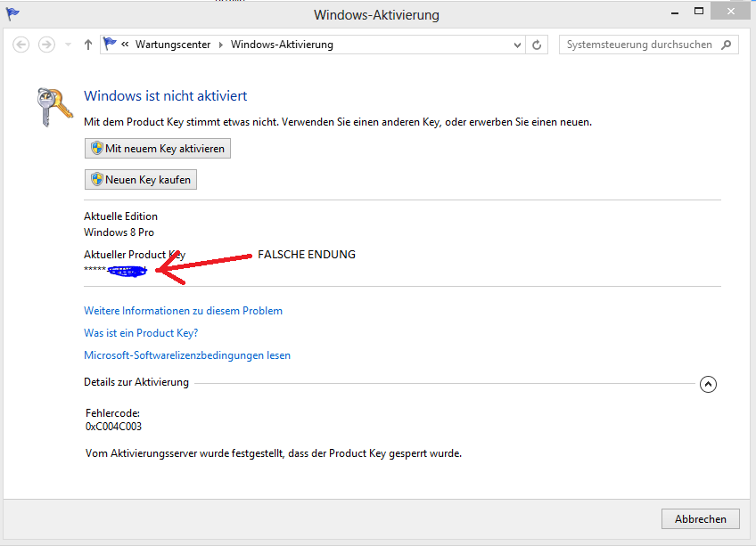Screen dimensions: 756x546
Task: Minimize the Windows-Aktivierung window
Action: [675, 12]
